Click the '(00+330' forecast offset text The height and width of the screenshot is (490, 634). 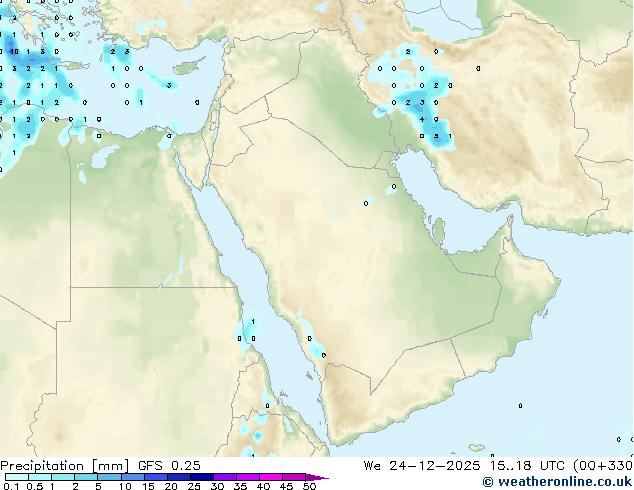click(603, 466)
